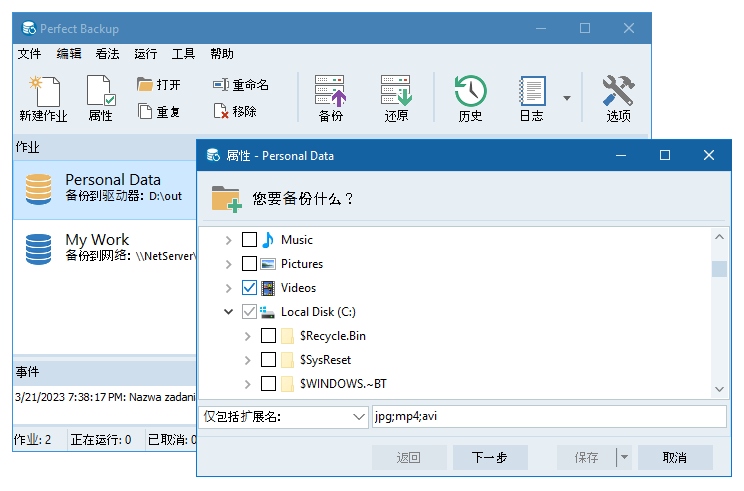Screen dimensions: 744x491
Task: Open job Properties (属性) from toolbar
Action: [x=101, y=98]
